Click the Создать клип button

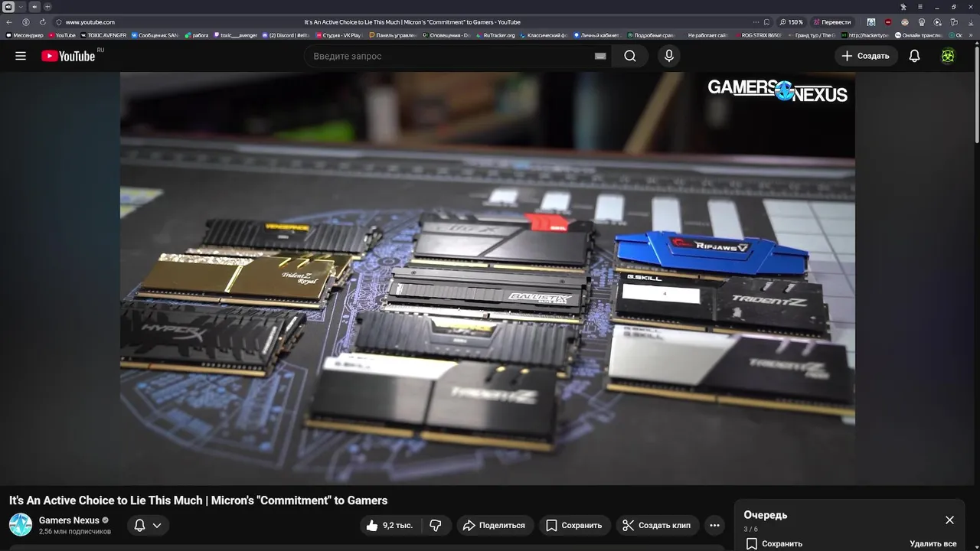657,525
